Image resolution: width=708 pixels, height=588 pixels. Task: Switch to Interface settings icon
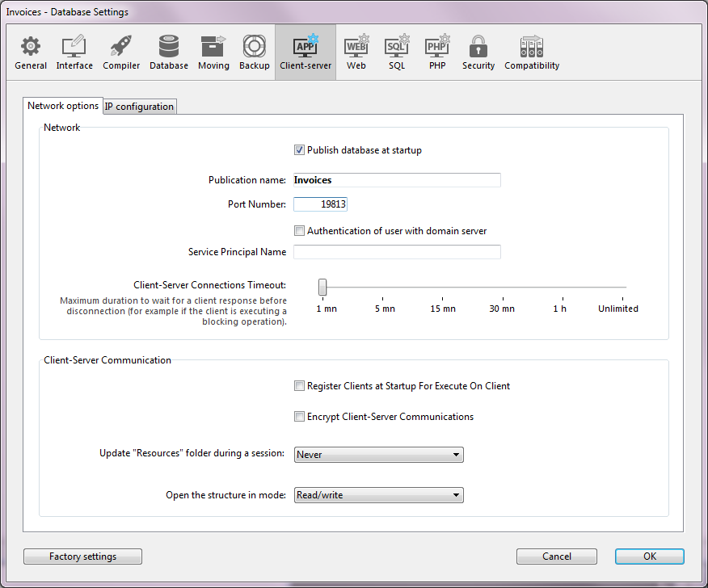[74, 53]
